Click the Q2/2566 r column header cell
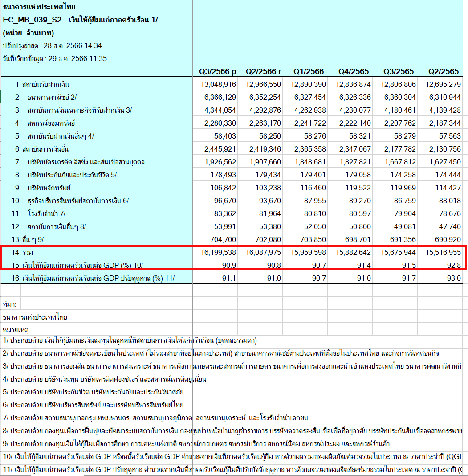This screenshot has width=468, height=476. click(263, 71)
